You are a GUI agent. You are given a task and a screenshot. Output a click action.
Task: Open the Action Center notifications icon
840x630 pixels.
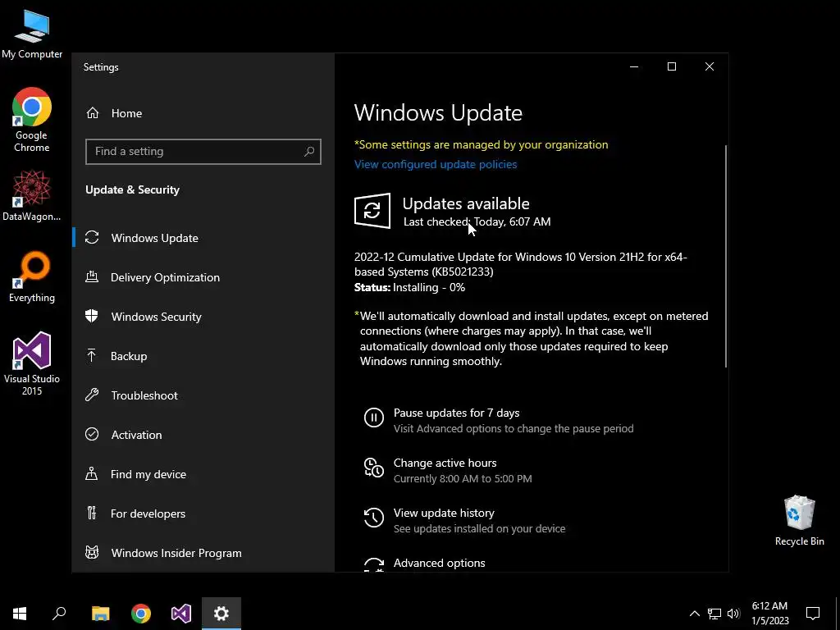(x=813, y=614)
